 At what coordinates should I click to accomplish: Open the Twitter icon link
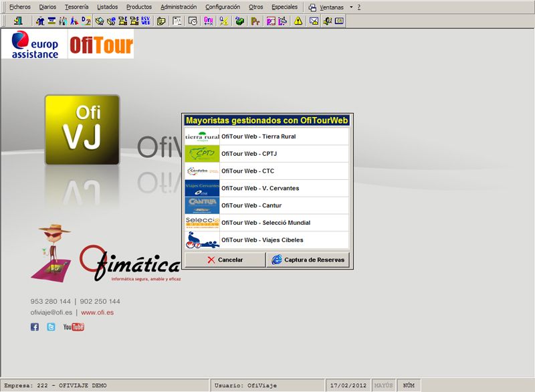pyautogui.click(x=51, y=327)
